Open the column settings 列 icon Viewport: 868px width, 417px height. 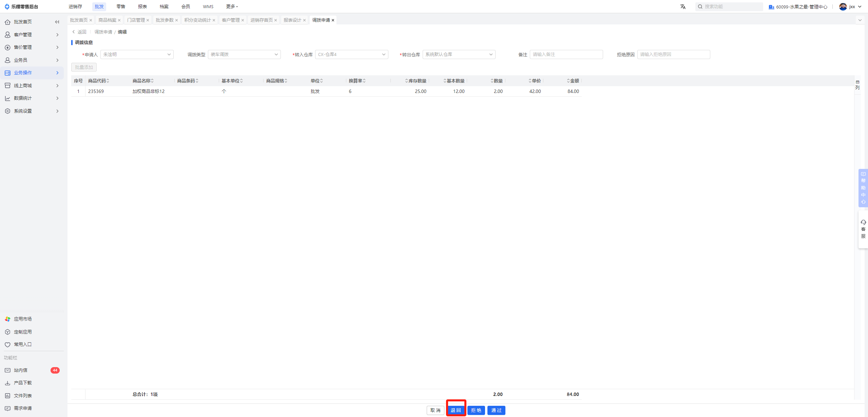(x=857, y=85)
